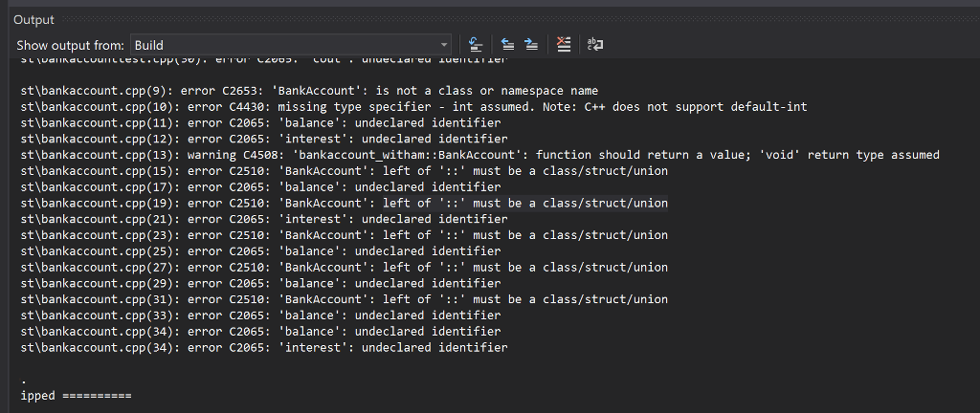The image size is (980, 413).
Task: Select the bankaccount.cpp(31) error C2510 line
Action: coord(345,299)
